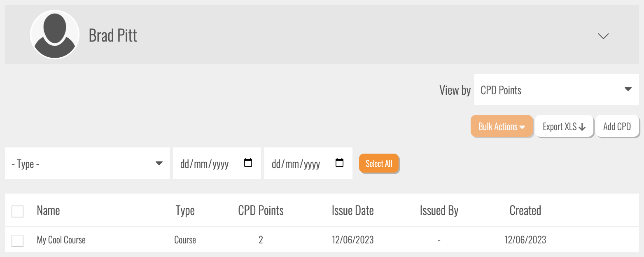Expand the profile header chevron

pyautogui.click(x=603, y=36)
